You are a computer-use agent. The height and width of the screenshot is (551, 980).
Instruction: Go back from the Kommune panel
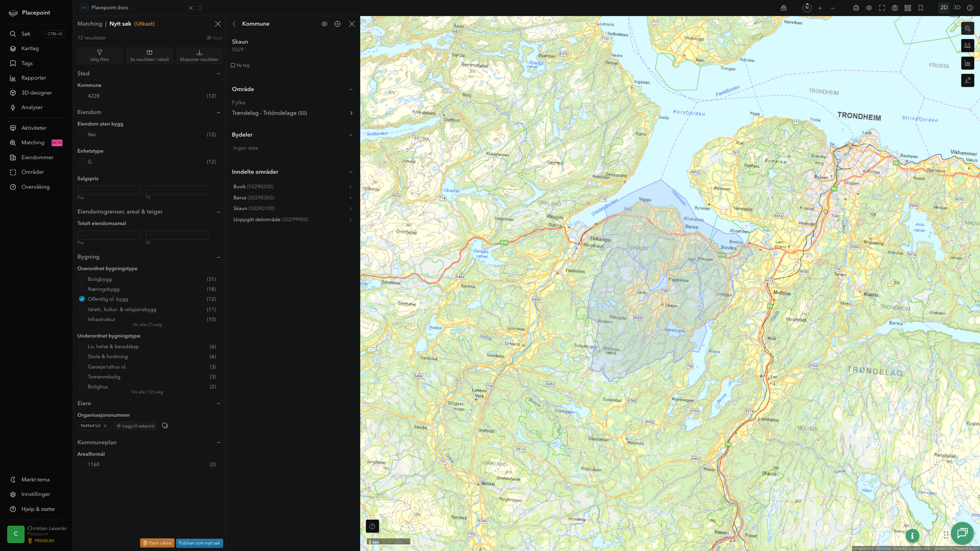pyautogui.click(x=234, y=24)
